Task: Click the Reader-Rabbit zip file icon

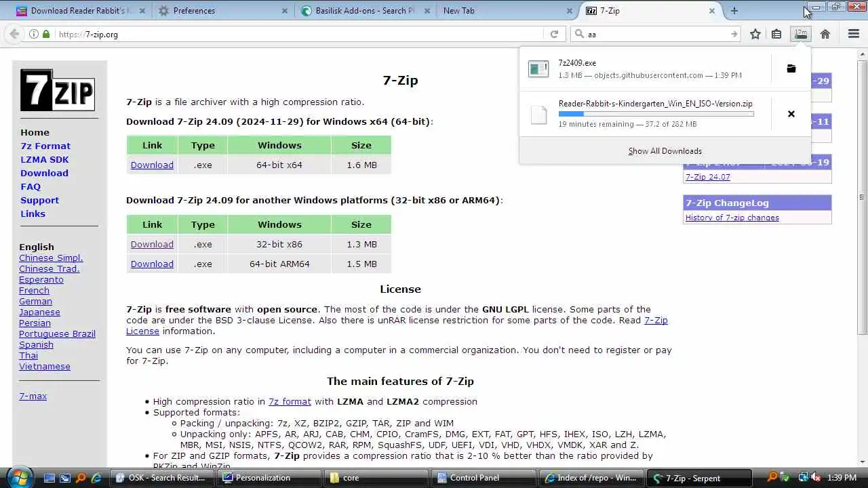Action: point(538,115)
